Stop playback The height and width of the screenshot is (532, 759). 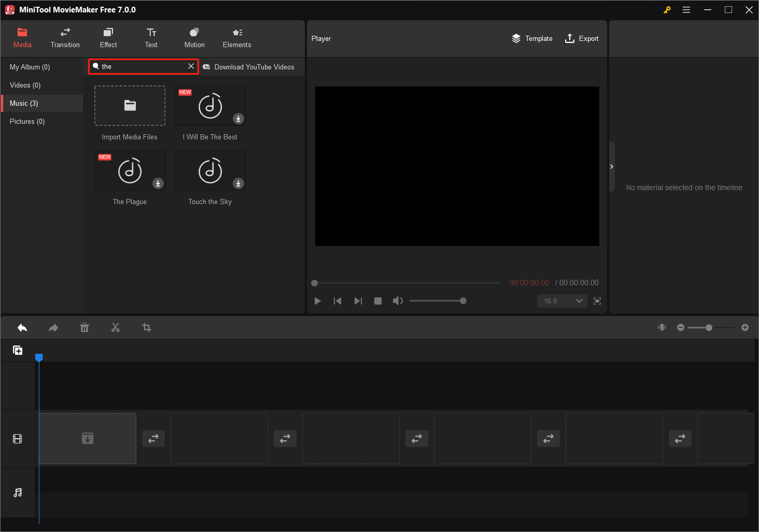point(378,301)
